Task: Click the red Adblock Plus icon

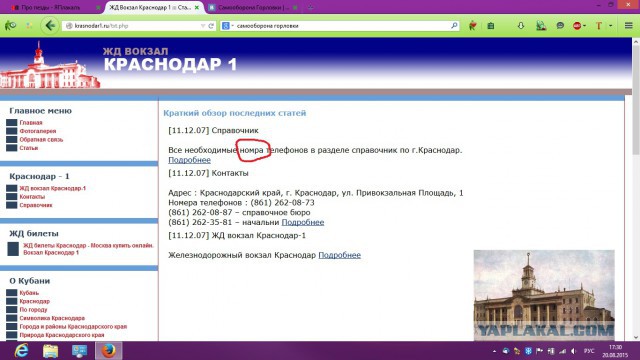Action: (577, 26)
